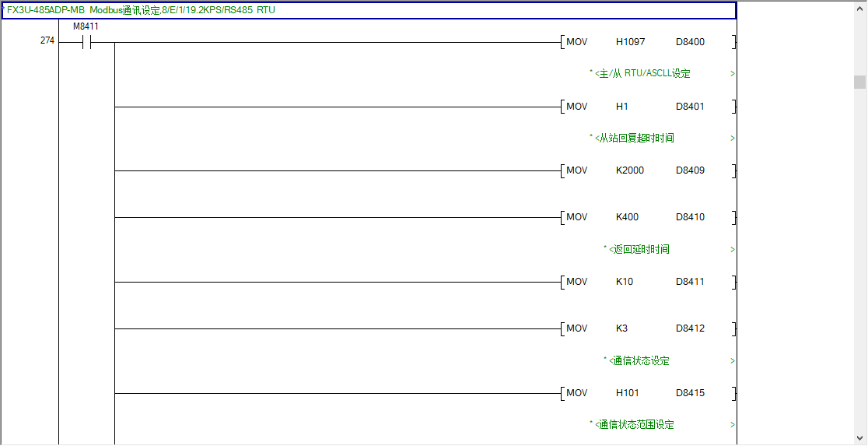The width and height of the screenshot is (868, 446).
Task: Select the FX3U-485ADP-MB Modbus header comment line
Action: click(141, 10)
